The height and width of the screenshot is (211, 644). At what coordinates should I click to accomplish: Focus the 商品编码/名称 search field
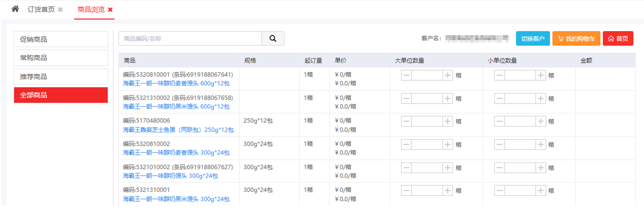click(x=190, y=39)
